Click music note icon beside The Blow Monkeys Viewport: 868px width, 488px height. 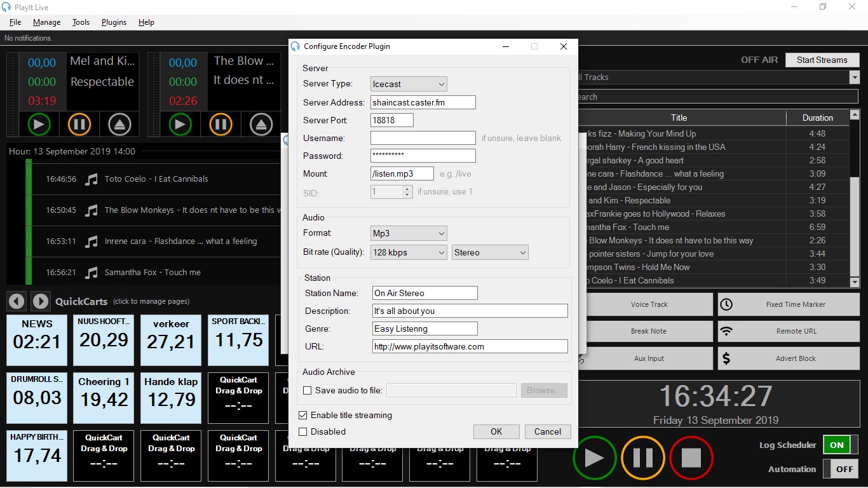coord(92,210)
